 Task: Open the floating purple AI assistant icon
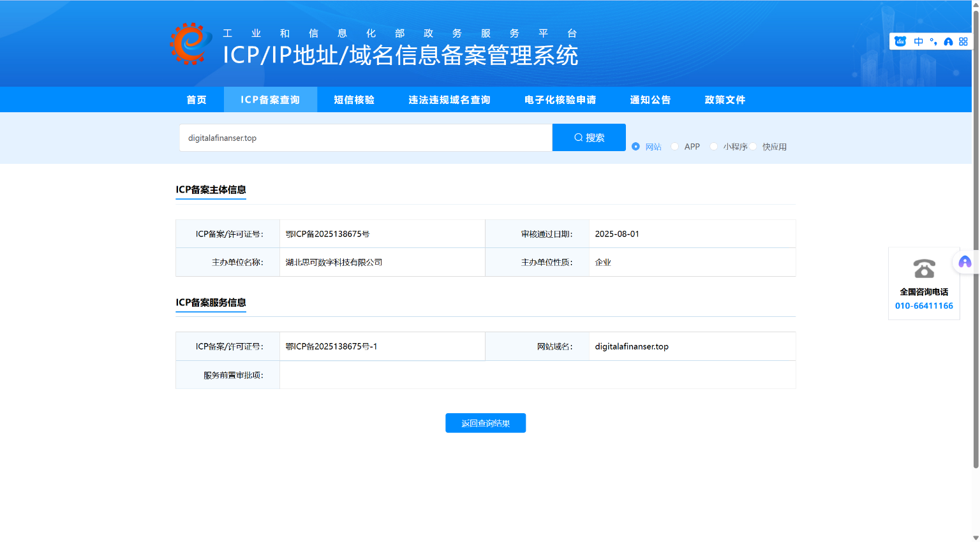(x=965, y=262)
